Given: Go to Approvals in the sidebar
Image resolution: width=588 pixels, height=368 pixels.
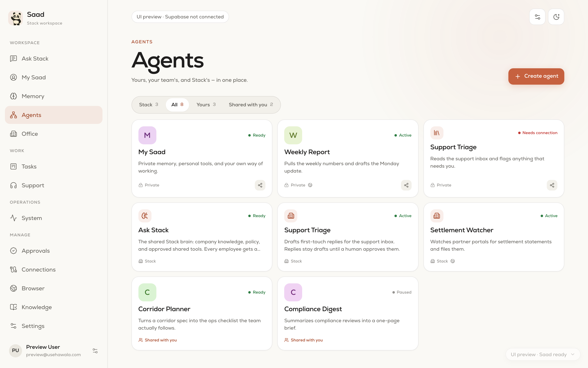Looking at the screenshot, I should [x=53, y=251].
